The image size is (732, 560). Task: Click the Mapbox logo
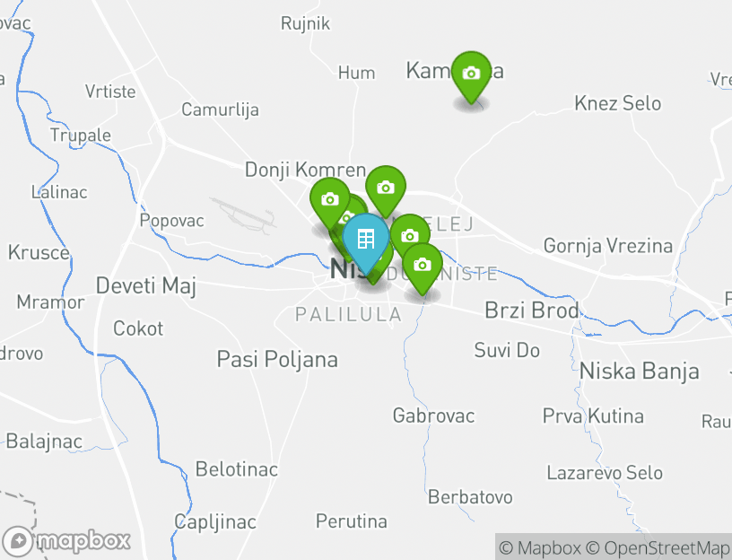65,541
